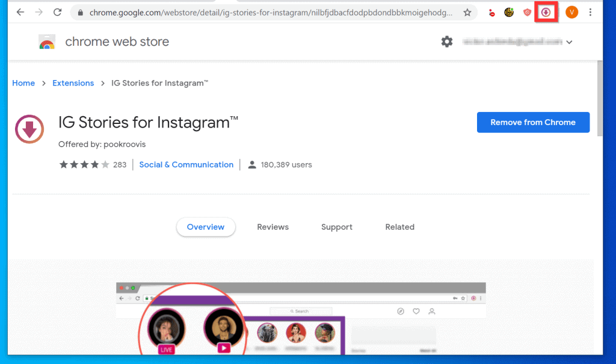Bookmark this page with the star
This screenshot has height=364, width=616.
[467, 13]
